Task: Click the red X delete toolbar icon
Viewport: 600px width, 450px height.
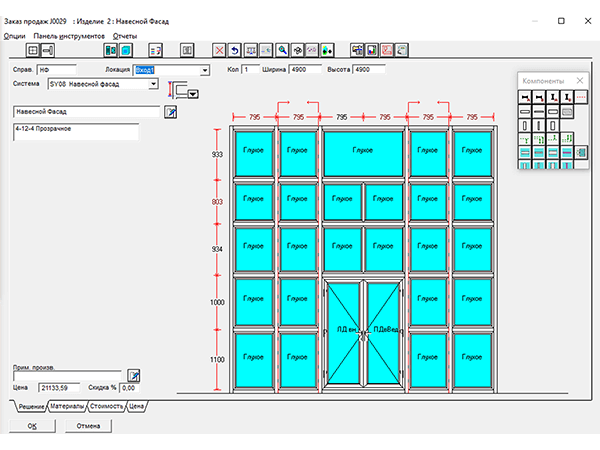Action: click(x=219, y=48)
